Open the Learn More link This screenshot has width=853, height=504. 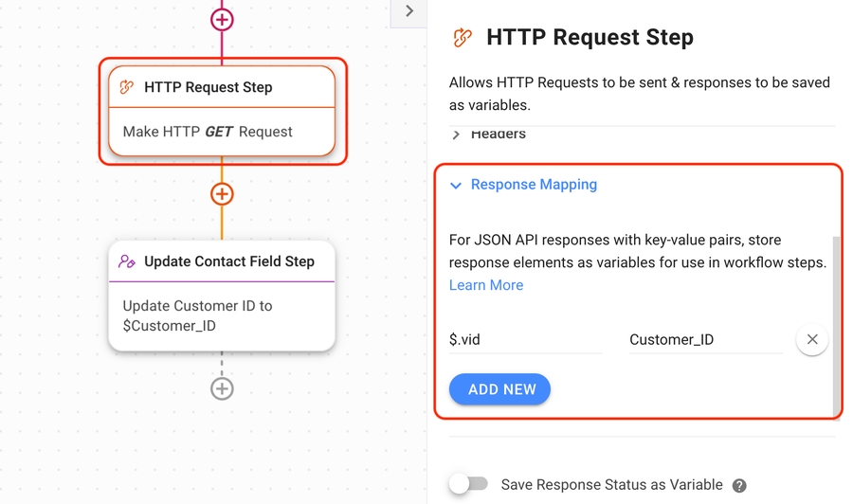[486, 285]
